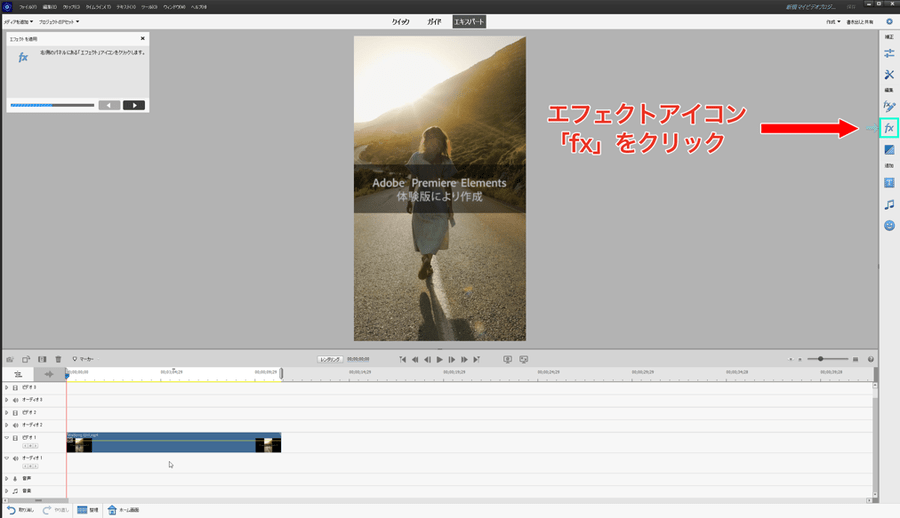Expand the narration voice track
The width and height of the screenshot is (900, 518).
click(7, 478)
